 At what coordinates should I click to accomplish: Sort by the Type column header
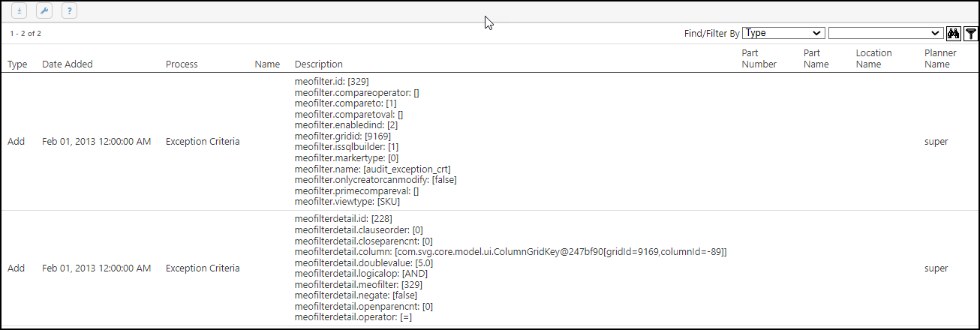pyautogui.click(x=17, y=64)
